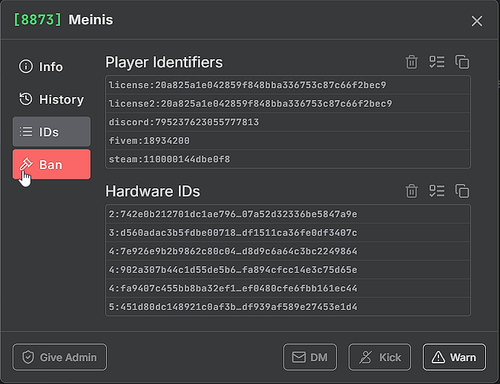The height and width of the screenshot is (384, 500).
Task: Select the discord identifier row
Action: point(288,122)
